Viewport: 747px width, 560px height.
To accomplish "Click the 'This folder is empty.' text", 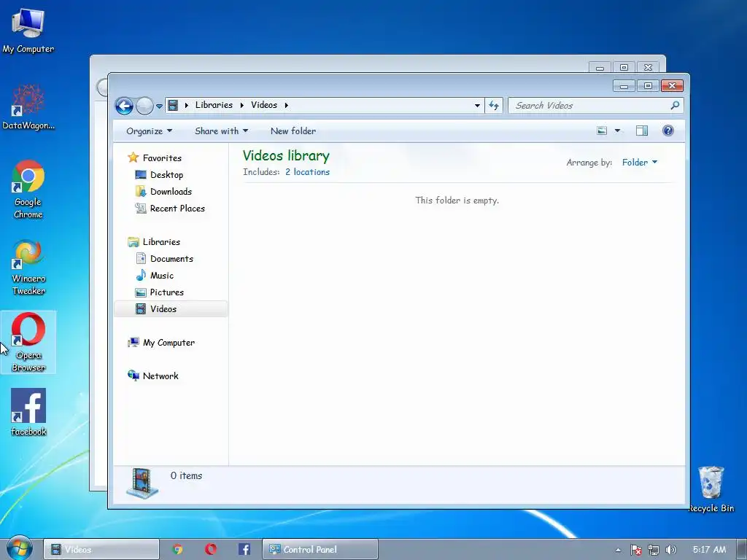I will pyautogui.click(x=457, y=201).
